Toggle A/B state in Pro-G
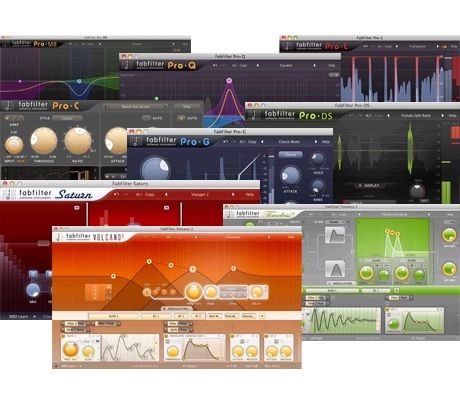 point(243,142)
